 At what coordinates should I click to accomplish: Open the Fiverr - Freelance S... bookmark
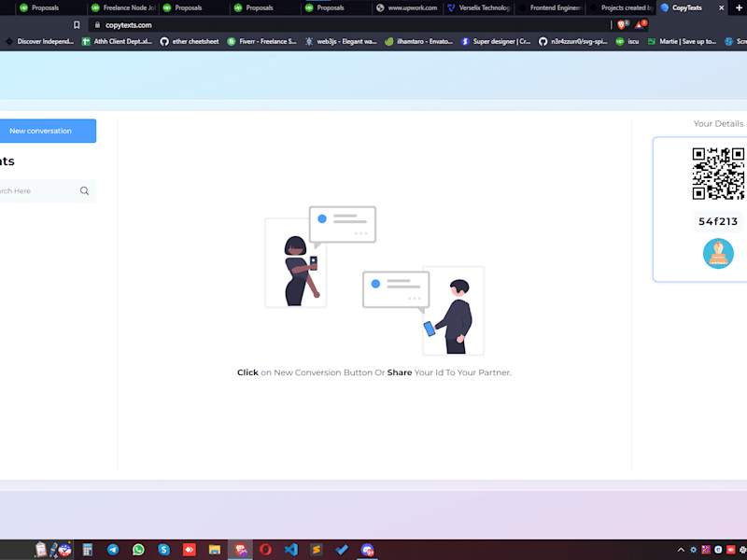(x=262, y=41)
